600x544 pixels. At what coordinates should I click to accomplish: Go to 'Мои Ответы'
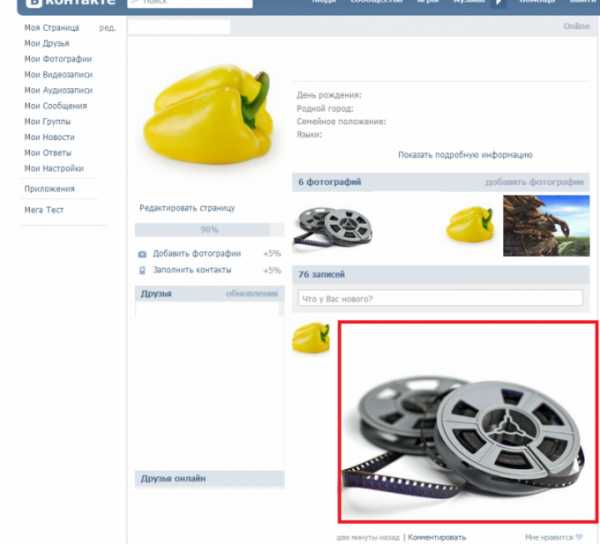coord(48,153)
